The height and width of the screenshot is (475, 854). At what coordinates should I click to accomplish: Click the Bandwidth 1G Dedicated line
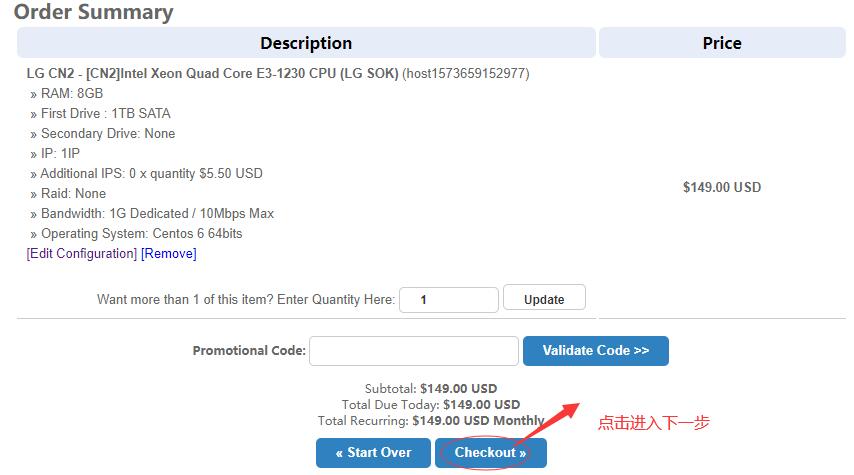[x=152, y=214]
